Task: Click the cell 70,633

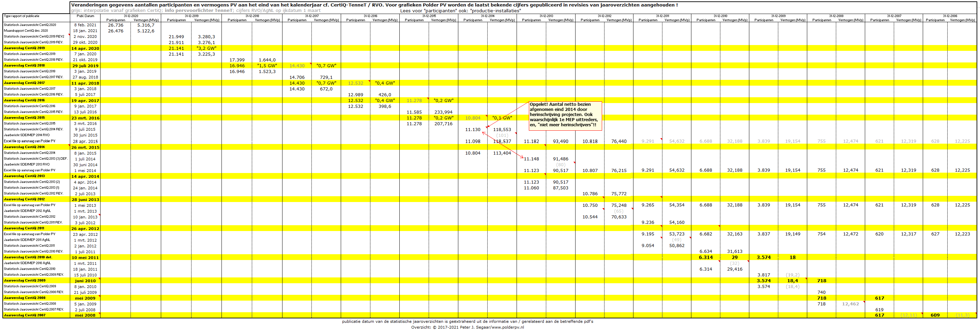Action: pyautogui.click(x=619, y=217)
